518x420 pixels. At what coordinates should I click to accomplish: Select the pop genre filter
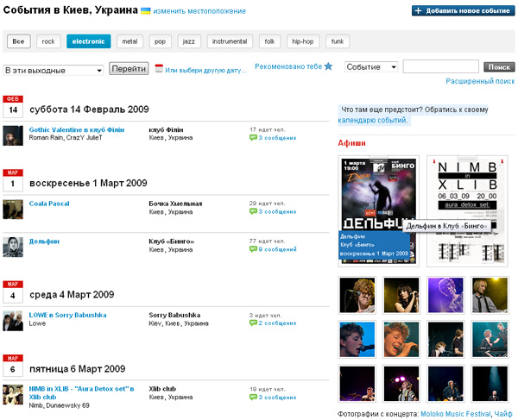click(160, 41)
